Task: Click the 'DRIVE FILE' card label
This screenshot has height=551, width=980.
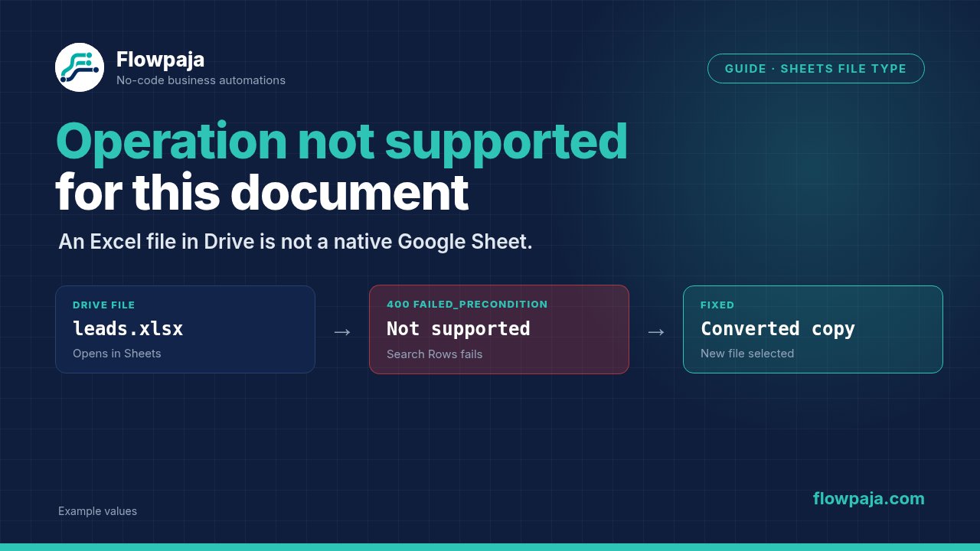Action: click(104, 305)
